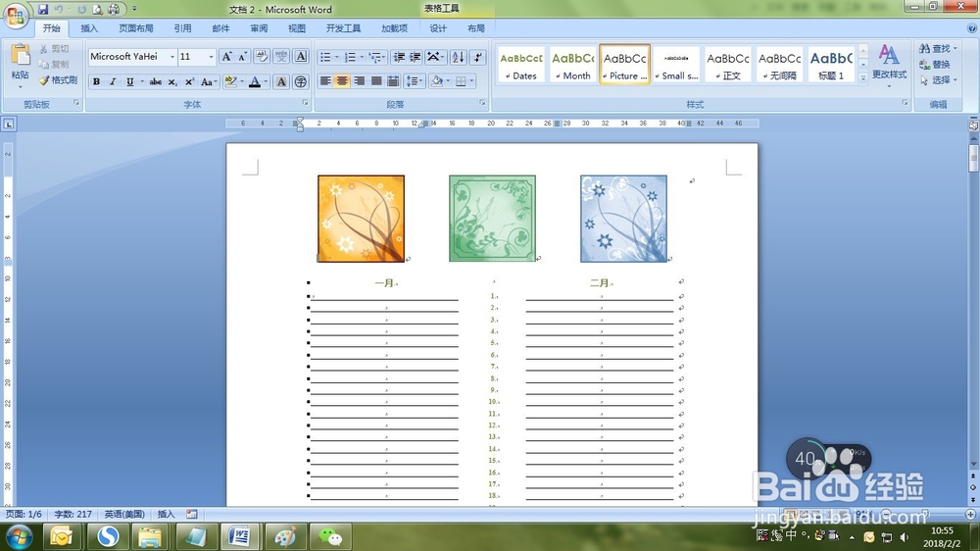Open the Font dialog launcher
Viewport: 980px width, 551px height.
coord(306,103)
